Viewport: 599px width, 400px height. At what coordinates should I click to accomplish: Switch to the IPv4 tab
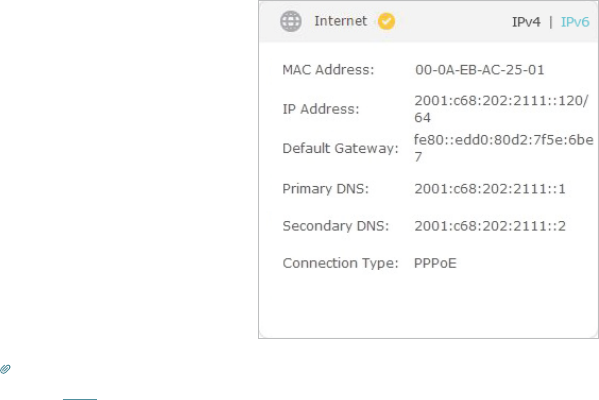point(526,22)
